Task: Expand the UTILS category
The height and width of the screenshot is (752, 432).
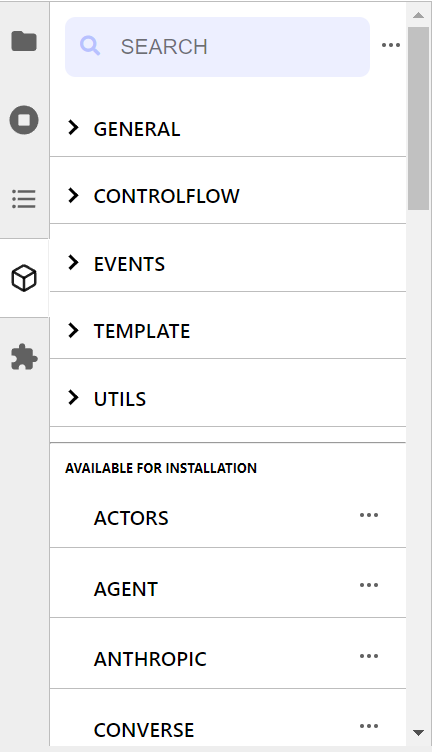Action: point(228,398)
